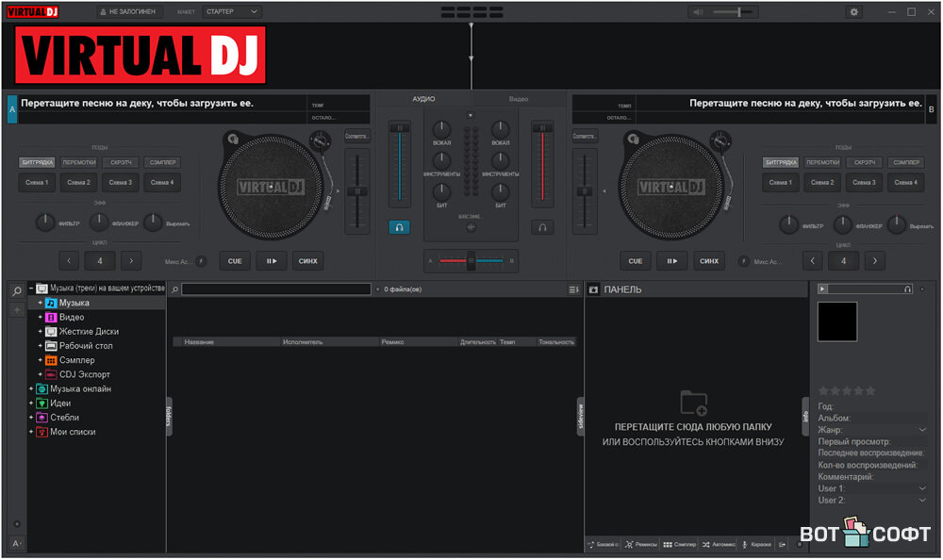Screen dimensions: 943x560
Task: Open Automix with the shuffle icon
Action: [x=705, y=544]
